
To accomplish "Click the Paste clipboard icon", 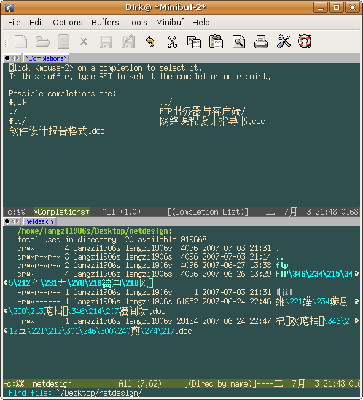I will 216,42.
